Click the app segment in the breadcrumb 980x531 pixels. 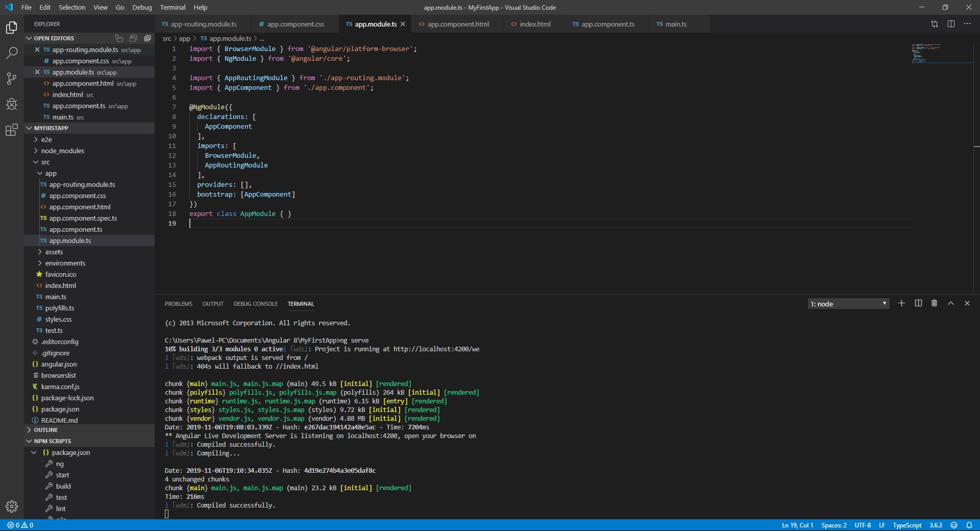click(x=184, y=38)
